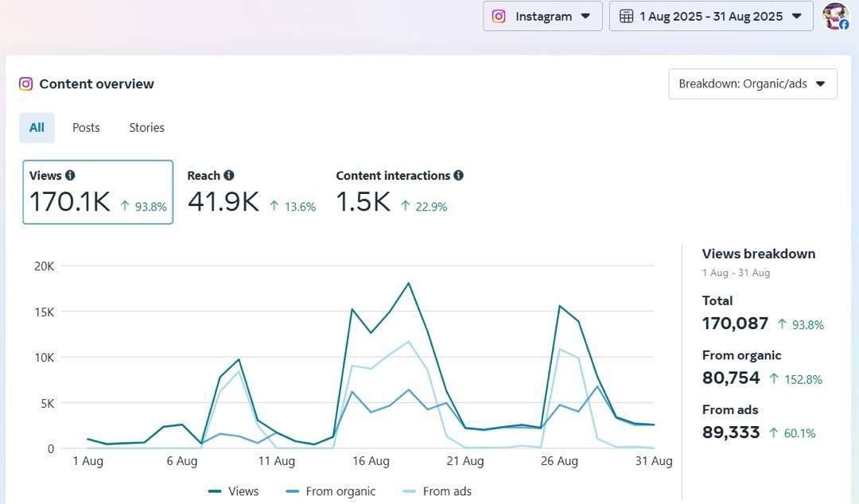Open the Views info tooltip icon

(71, 176)
